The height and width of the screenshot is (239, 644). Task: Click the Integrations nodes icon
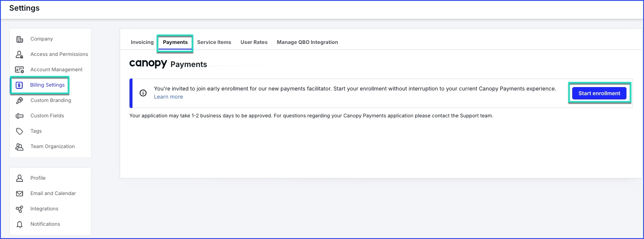(x=19, y=209)
